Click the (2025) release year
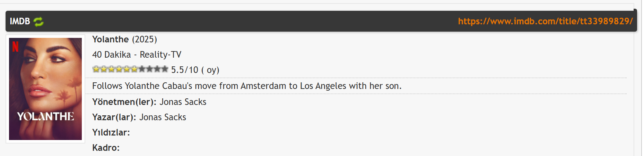This screenshot has width=644, height=156. tap(145, 39)
